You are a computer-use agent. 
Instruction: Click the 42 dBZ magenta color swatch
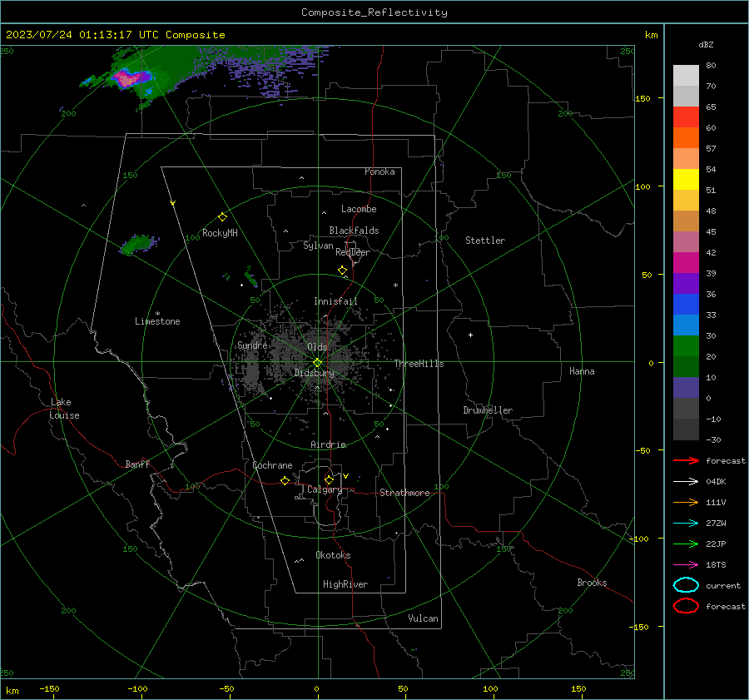click(x=686, y=262)
